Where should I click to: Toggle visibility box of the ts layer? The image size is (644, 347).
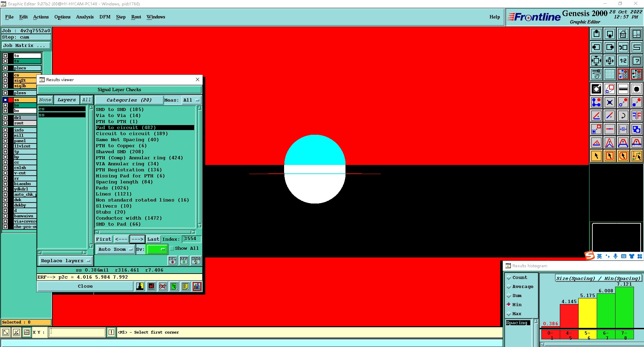5,61
